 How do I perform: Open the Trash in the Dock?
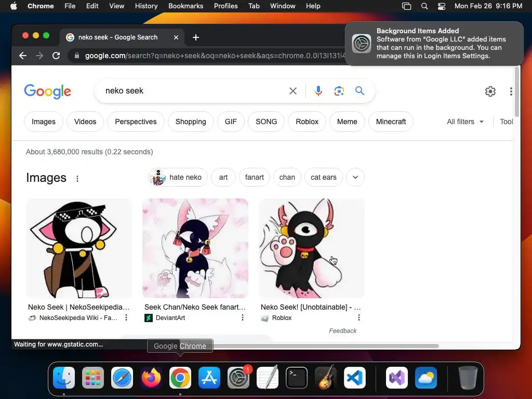tap(468, 378)
